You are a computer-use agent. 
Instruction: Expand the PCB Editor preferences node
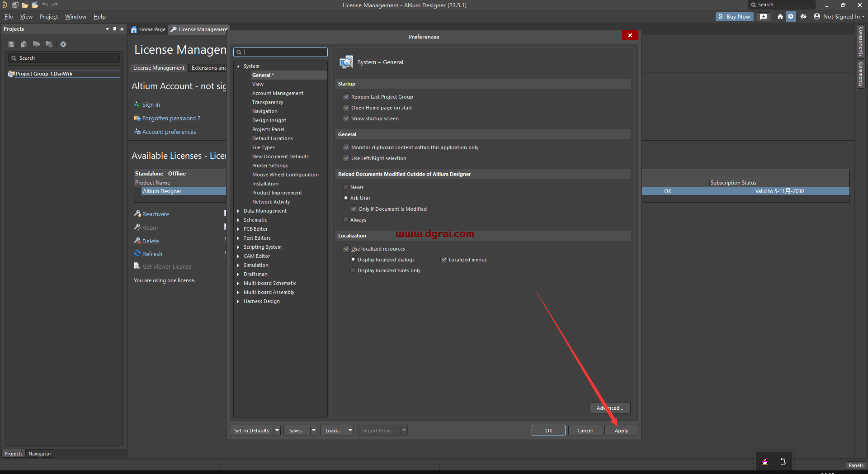[x=238, y=229]
